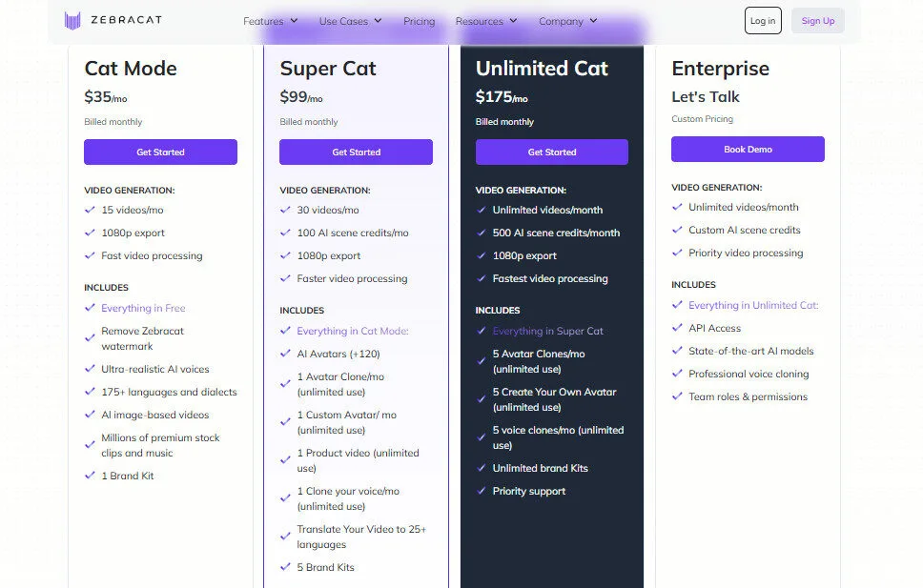Viewport: 923px width, 588px height.
Task: Select the Pricing menu item
Action: (419, 20)
